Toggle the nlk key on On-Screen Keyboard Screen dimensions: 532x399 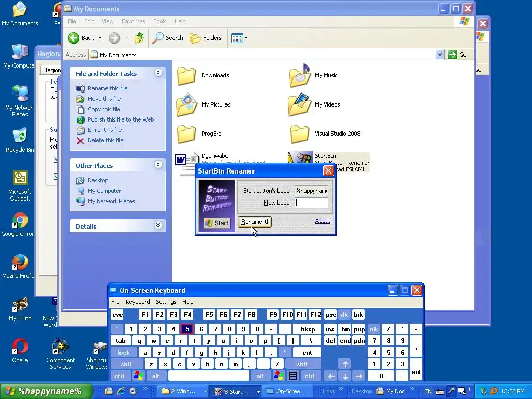coord(374,329)
